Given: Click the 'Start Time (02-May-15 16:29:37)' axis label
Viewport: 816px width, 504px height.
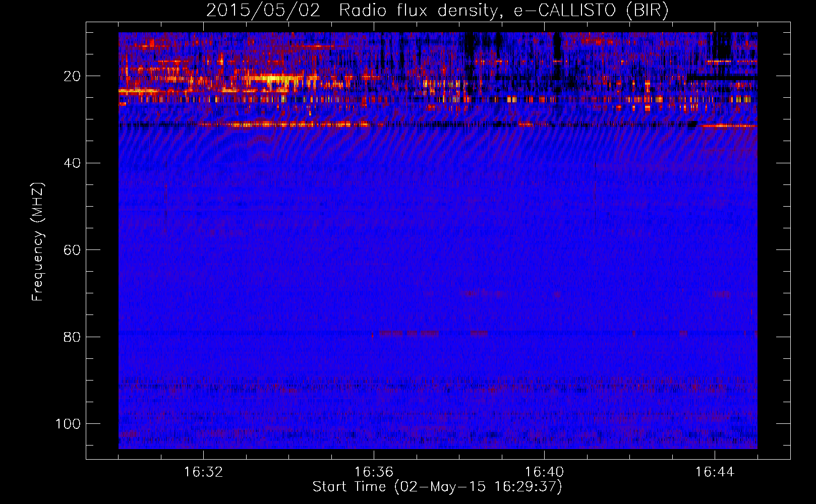Looking at the screenshot, I should (x=437, y=487).
